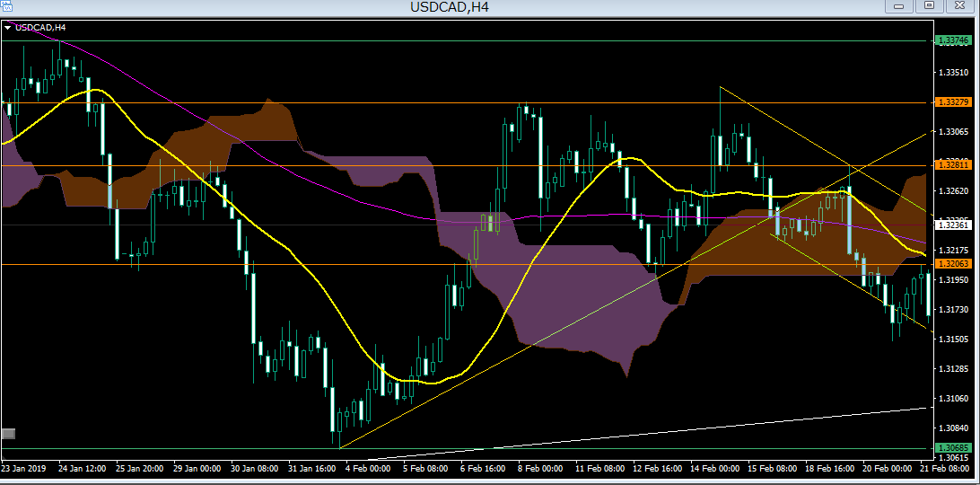Click the chart window icon in title bar
The width and height of the screenshot is (980, 485).
coord(5,5)
